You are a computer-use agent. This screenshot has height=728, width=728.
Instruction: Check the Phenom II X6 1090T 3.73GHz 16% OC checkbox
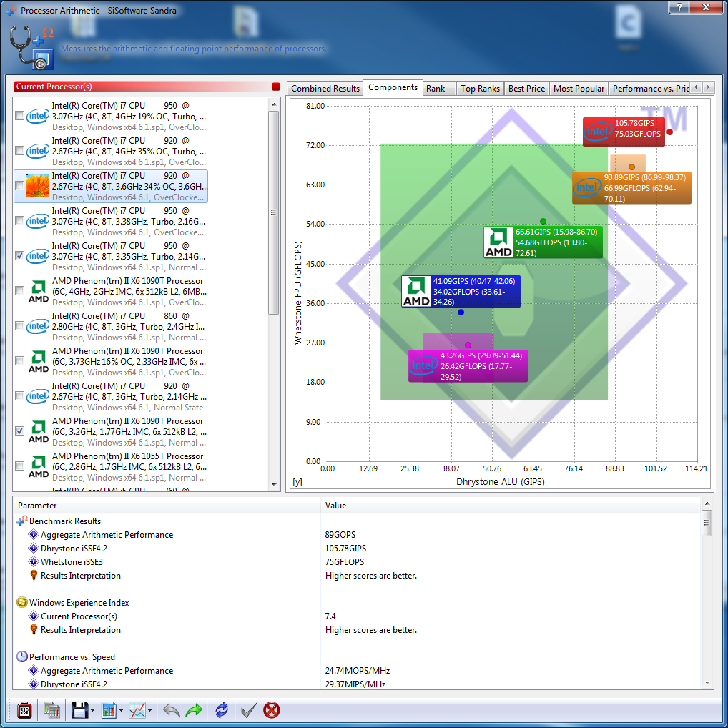(19, 360)
